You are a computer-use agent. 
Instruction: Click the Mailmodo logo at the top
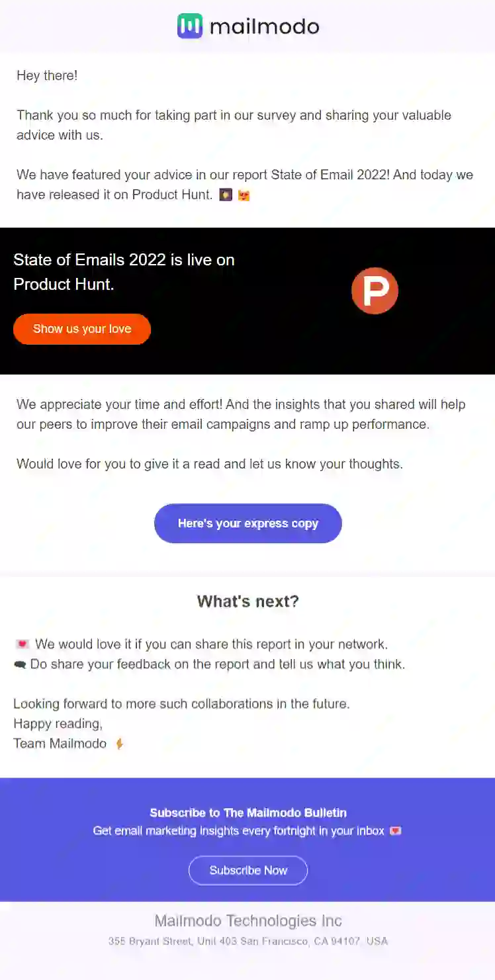point(247,26)
